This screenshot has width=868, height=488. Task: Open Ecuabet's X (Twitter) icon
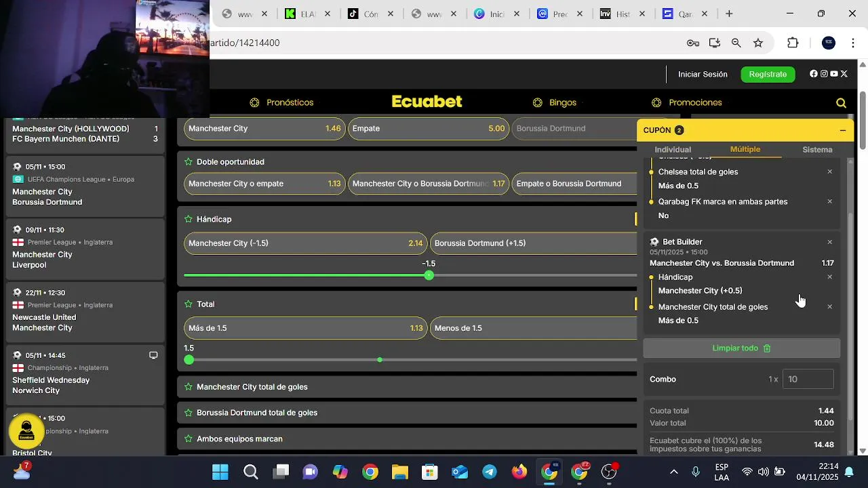pos(844,74)
